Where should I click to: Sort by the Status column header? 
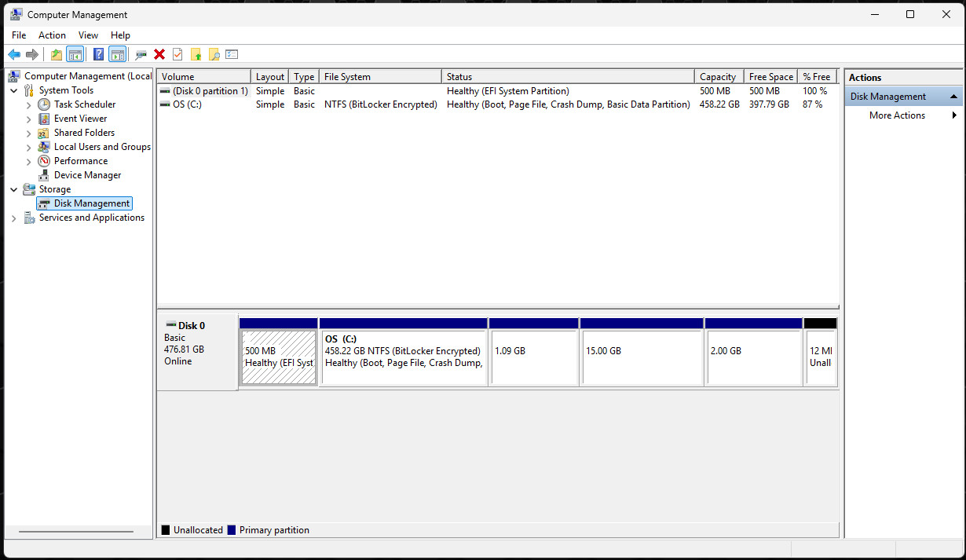[568, 77]
